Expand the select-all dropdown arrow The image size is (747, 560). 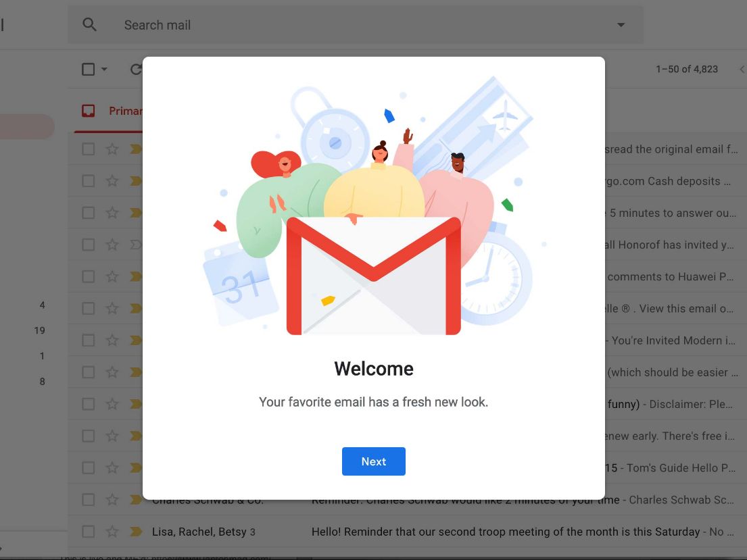[x=104, y=70]
